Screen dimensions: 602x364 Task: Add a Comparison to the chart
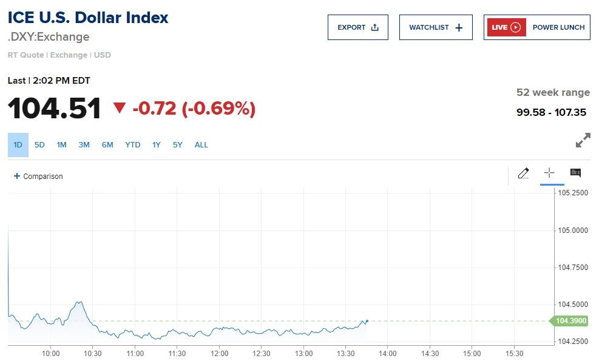click(x=38, y=177)
